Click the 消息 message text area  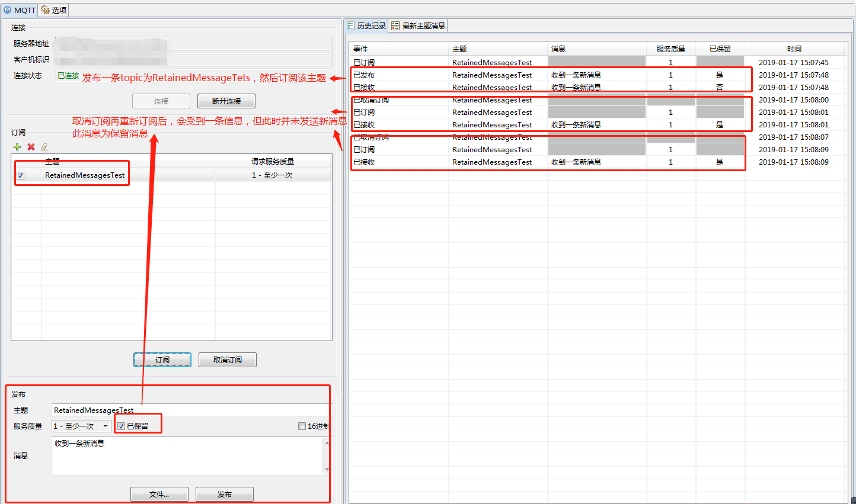pyautogui.click(x=187, y=455)
